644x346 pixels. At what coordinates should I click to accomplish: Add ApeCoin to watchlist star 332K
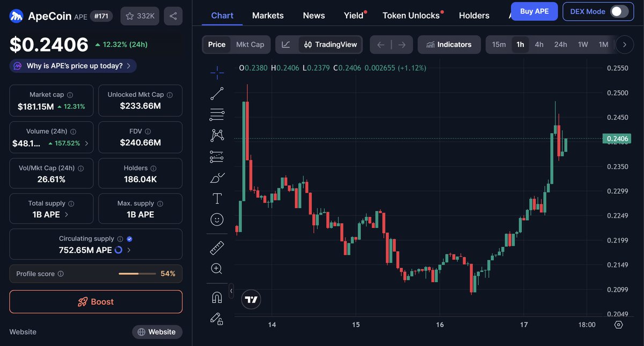pos(140,16)
